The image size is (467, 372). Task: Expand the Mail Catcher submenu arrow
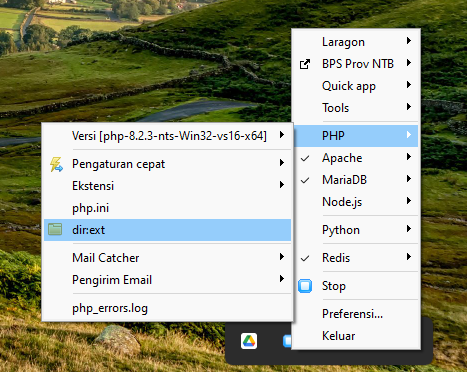(282, 257)
